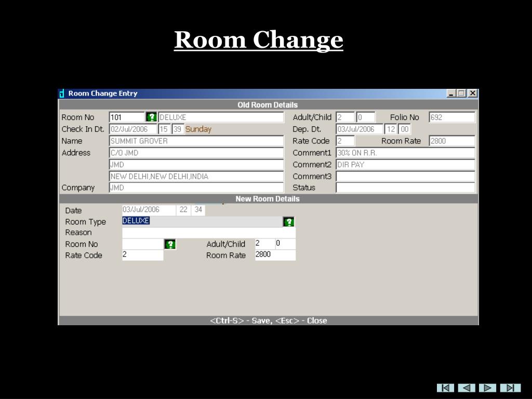532x399 pixels.
Task: Click Comment1 field 30% ON R.R.
Action: coord(405,153)
